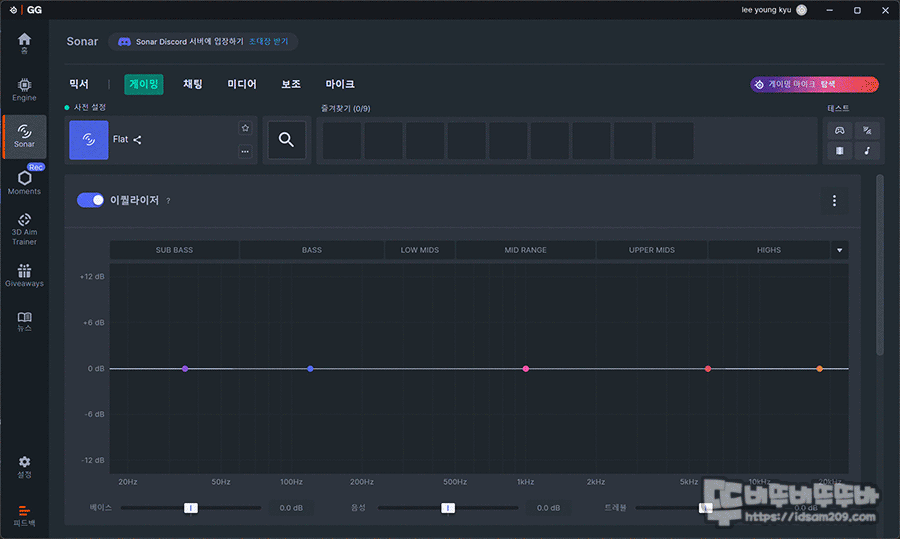900x539 pixels.
Task: Switch to the 마이크 tab
Action: (340, 84)
